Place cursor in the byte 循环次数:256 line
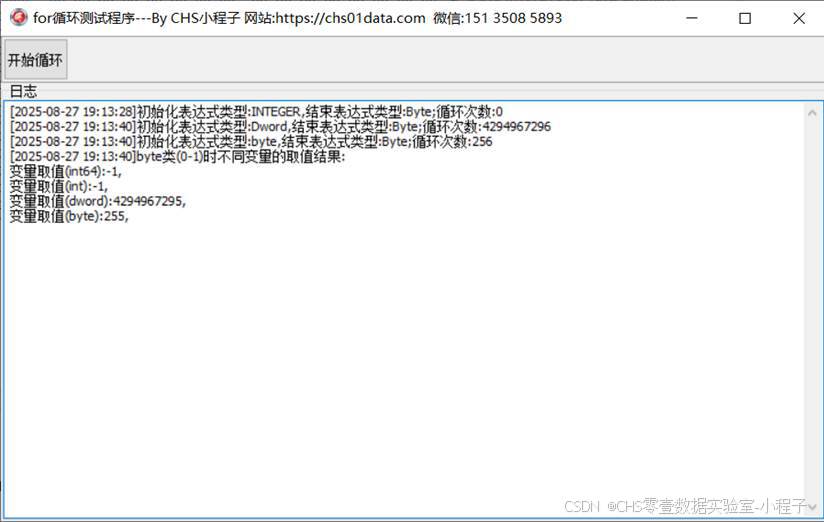This screenshot has width=824, height=522. (x=251, y=141)
